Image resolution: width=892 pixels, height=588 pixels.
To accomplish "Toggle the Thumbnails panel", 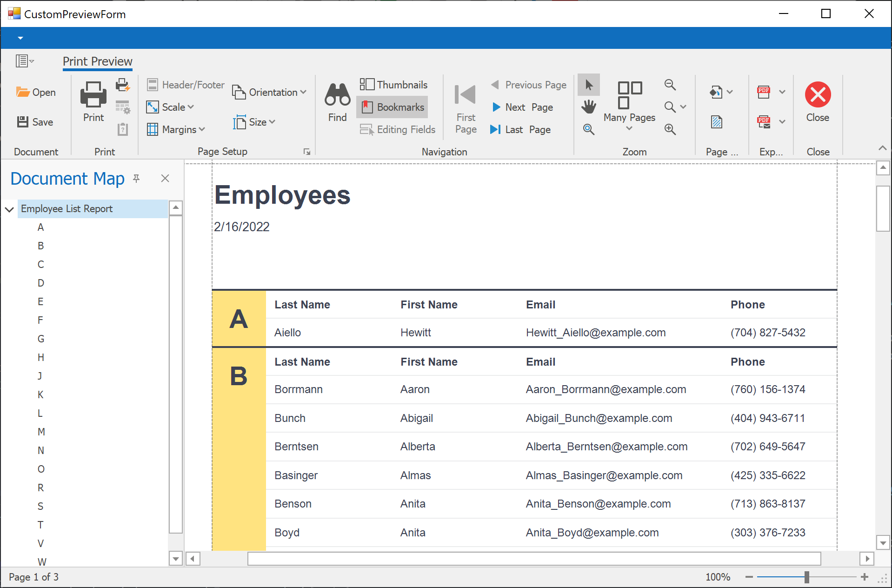I will pyautogui.click(x=393, y=85).
